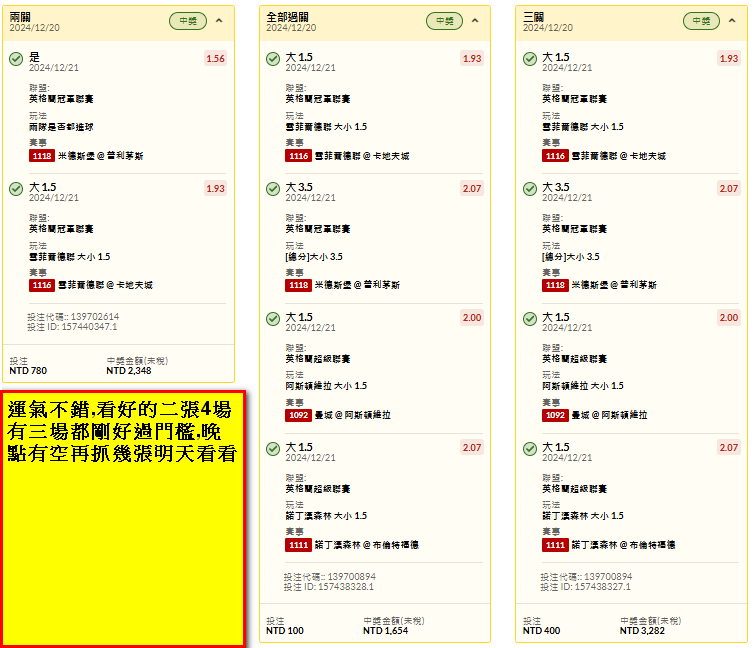Screen dimensions: 756x648
Task: Click red 1111 match tag in 三關 card
Action: click(x=555, y=545)
